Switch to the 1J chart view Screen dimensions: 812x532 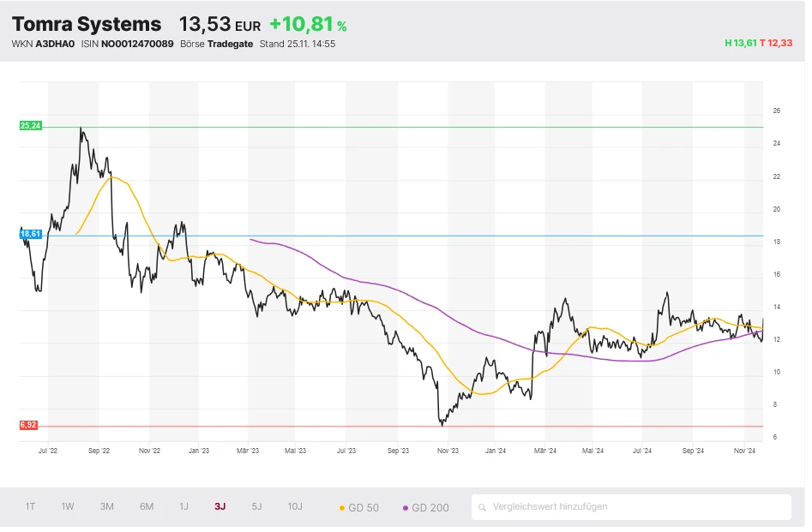click(183, 506)
